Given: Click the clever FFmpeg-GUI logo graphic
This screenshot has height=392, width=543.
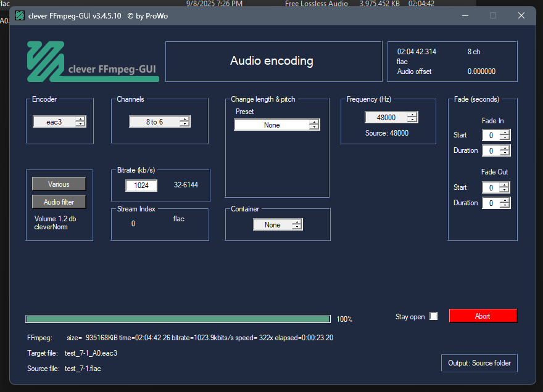Looking at the screenshot, I should (93, 62).
